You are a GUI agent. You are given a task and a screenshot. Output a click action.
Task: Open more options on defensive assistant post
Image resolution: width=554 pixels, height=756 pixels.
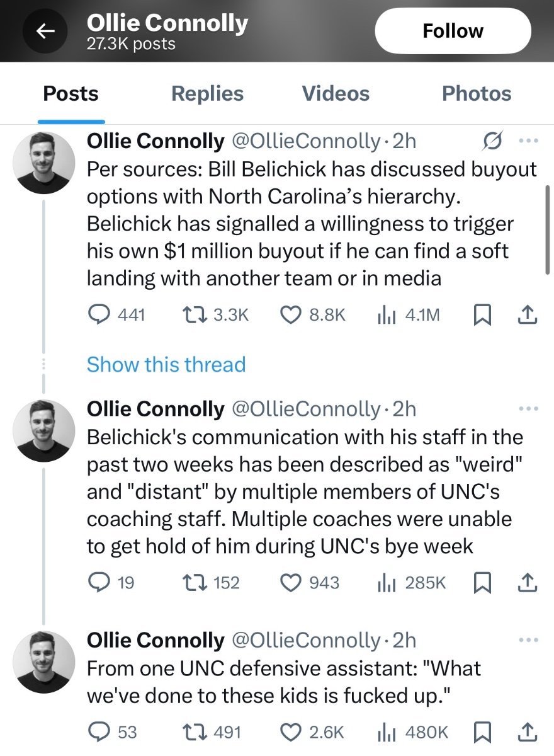tap(528, 640)
